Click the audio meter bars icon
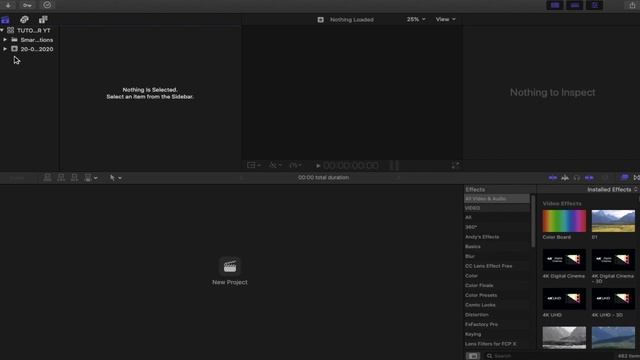This screenshot has width=640, height=360. tap(394, 165)
